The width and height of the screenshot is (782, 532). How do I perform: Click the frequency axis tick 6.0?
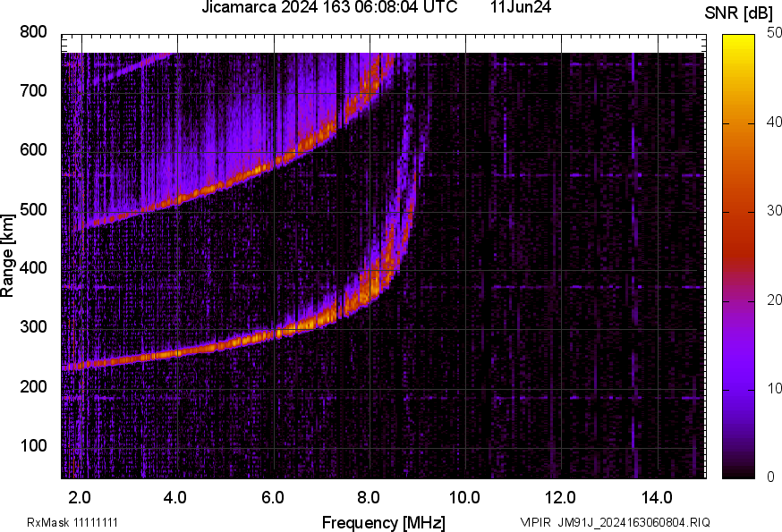click(x=272, y=497)
